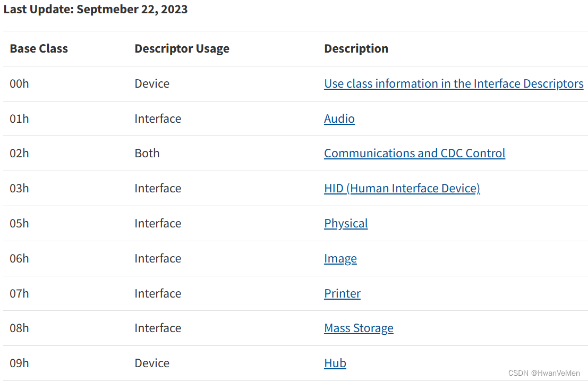588x381 pixels.
Task: Click the 'Last Update: Septmeber 22, 2023' text
Action: [x=96, y=10]
